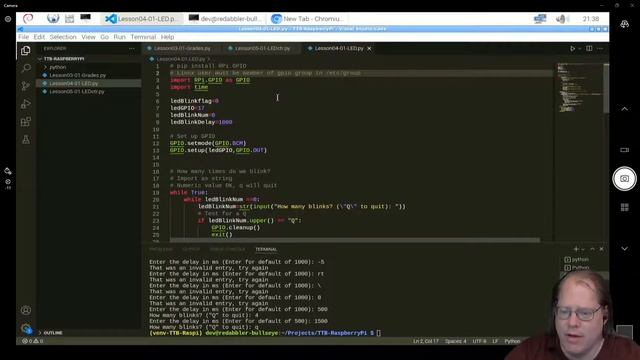Open the new terminal launch-profile dropdown
The height and width of the screenshot is (360, 640).
click(583, 249)
